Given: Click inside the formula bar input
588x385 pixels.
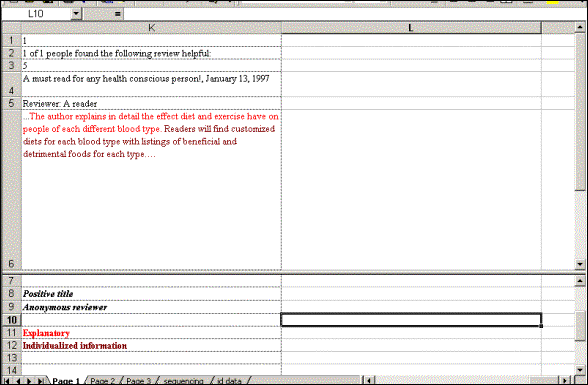Looking at the screenshot, I should click(x=354, y=14).
